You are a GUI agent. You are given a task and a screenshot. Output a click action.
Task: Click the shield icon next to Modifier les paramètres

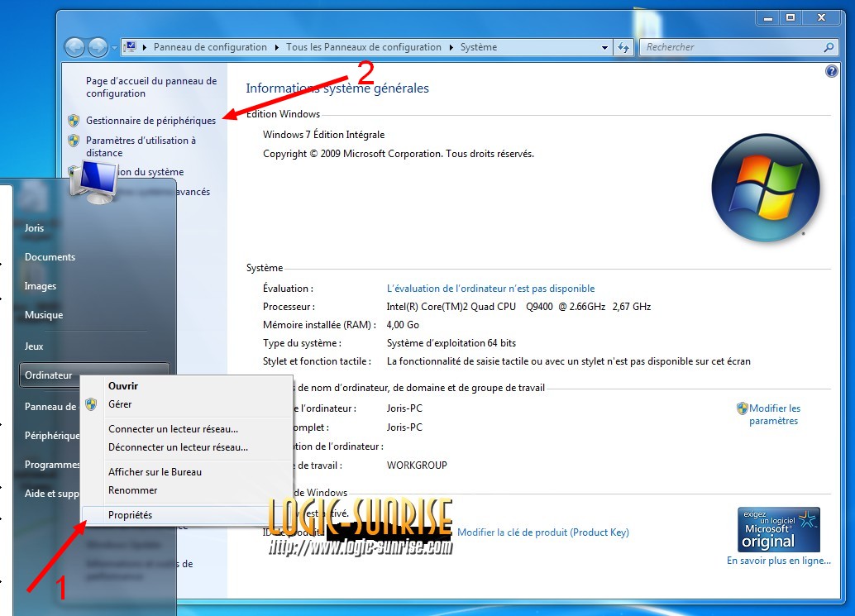click(742, 408)
